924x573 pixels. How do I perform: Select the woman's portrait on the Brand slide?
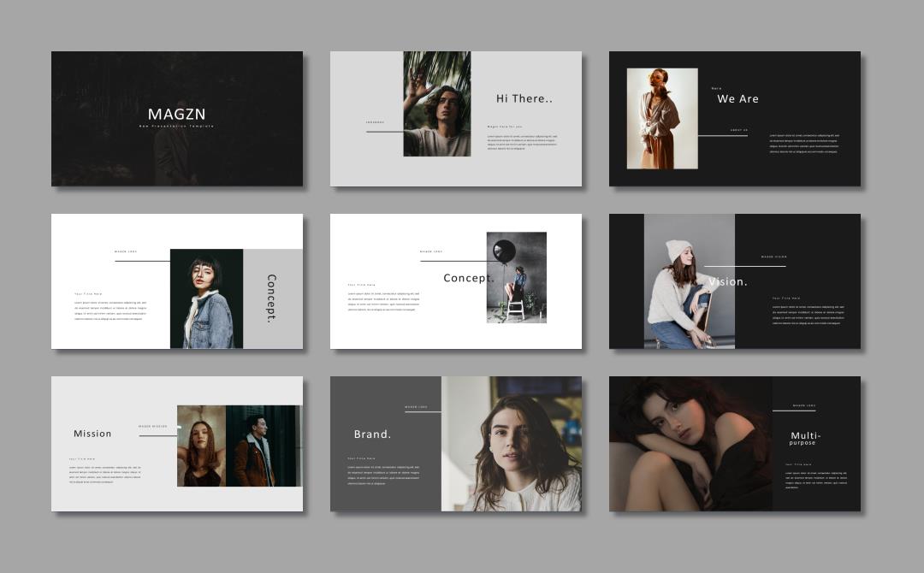[512, 445]
